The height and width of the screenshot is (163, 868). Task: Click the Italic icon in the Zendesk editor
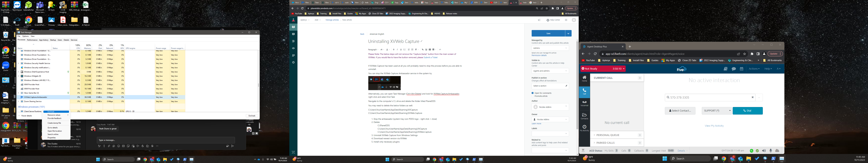397,50
